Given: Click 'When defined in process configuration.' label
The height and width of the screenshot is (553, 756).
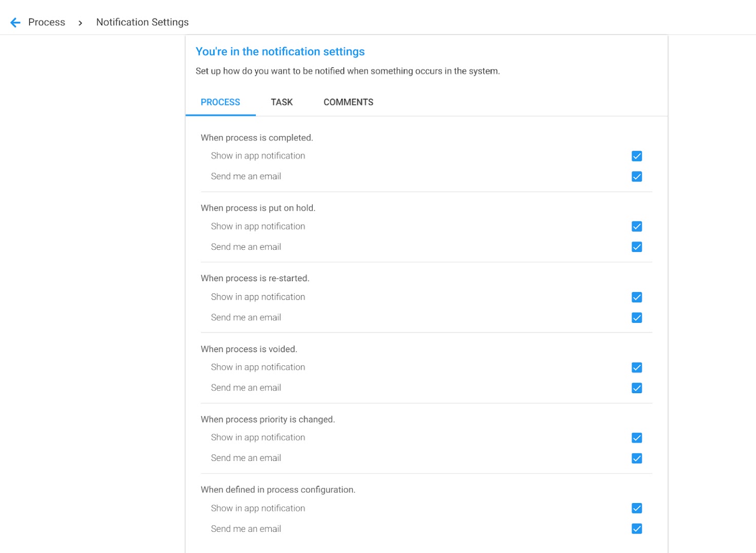Looking at the screenshot, I should 278,490.
